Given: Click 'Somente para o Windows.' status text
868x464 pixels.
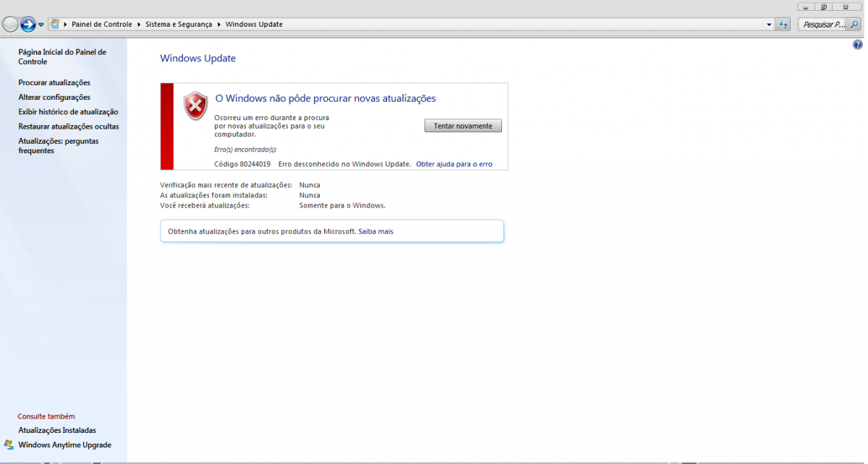Looking at the screenshot, I should point(343,205).
